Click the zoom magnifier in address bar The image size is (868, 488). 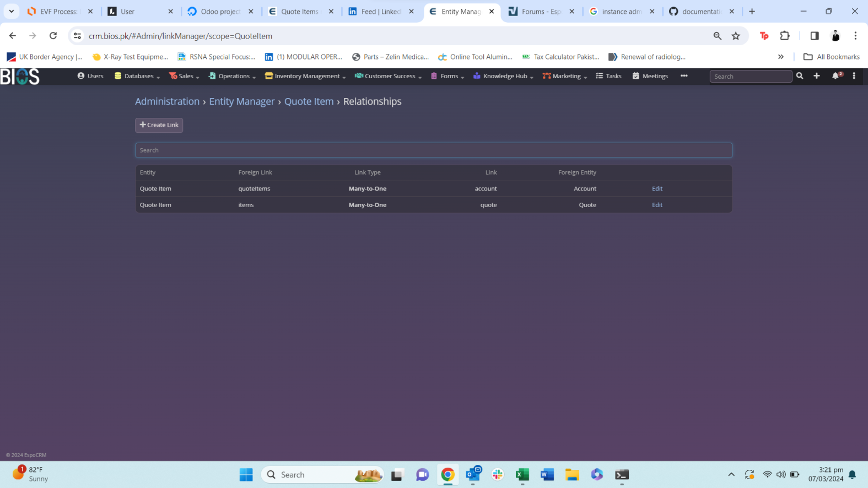pos(718,36)
